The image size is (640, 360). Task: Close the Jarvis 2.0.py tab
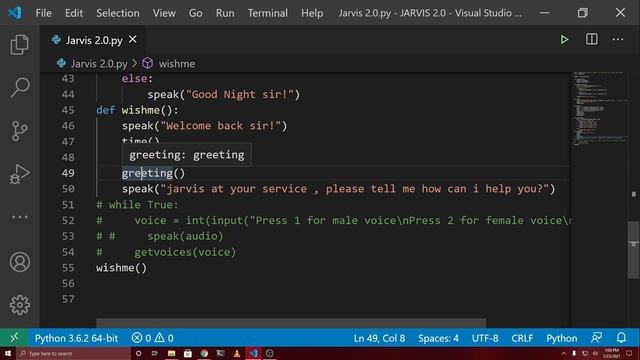pos(133,40)
